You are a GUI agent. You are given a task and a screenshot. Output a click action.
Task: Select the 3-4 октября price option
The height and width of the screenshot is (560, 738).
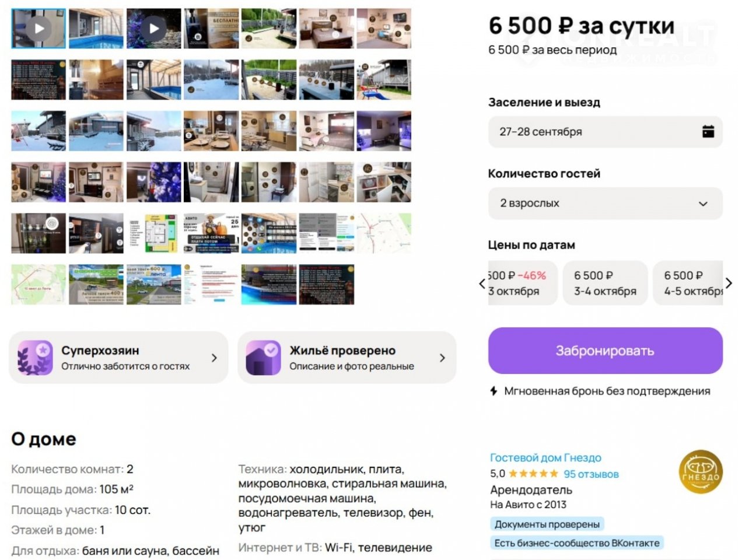[x=605, y=283]
